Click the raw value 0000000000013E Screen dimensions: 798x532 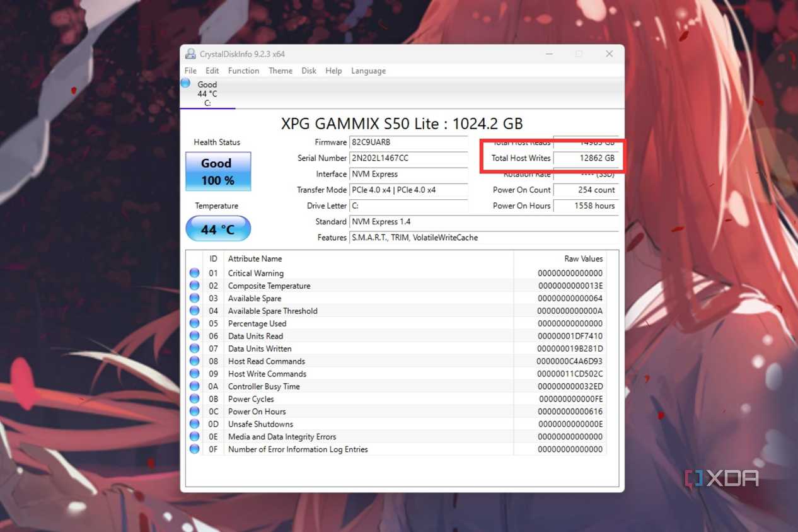click(570, 286)
